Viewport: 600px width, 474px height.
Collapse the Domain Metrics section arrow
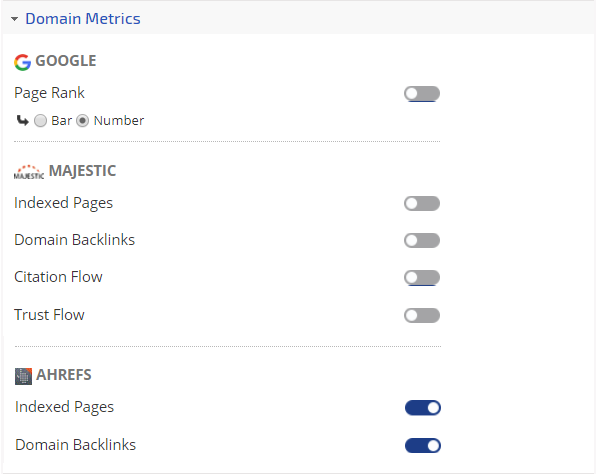point(15,19)
